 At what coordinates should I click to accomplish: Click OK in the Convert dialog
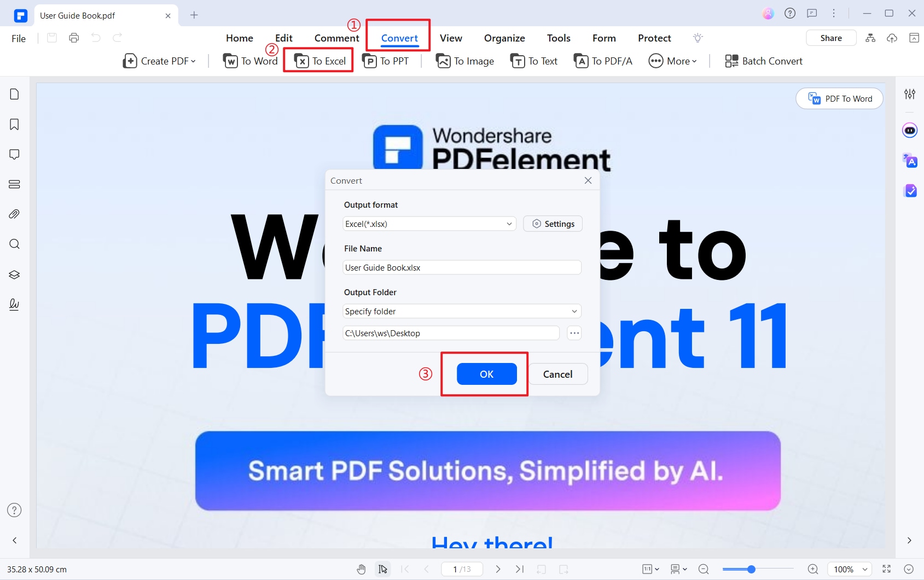pyautogui.click(x=487, y=374)
